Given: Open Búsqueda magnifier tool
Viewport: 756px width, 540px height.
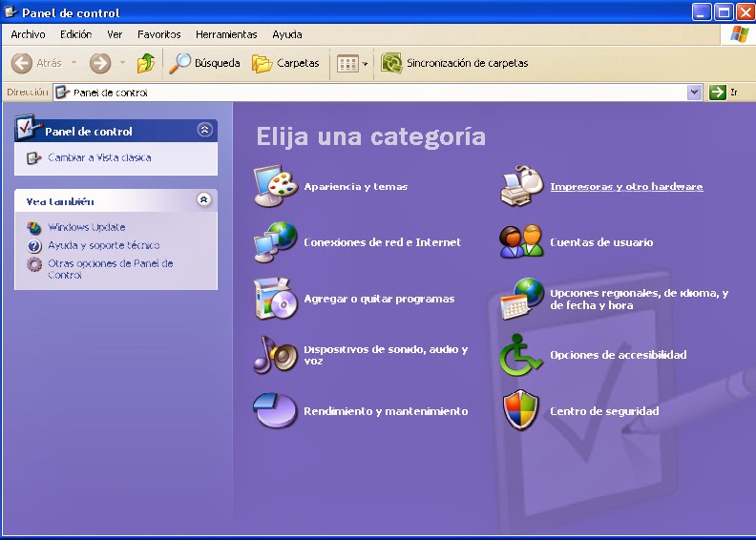Looking at the screenshot, I should (204, 63).
